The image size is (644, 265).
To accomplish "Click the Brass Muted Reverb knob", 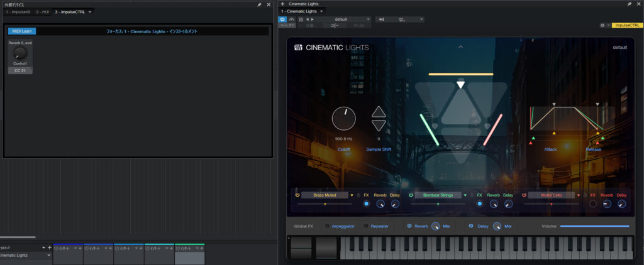I will [380, 204].
